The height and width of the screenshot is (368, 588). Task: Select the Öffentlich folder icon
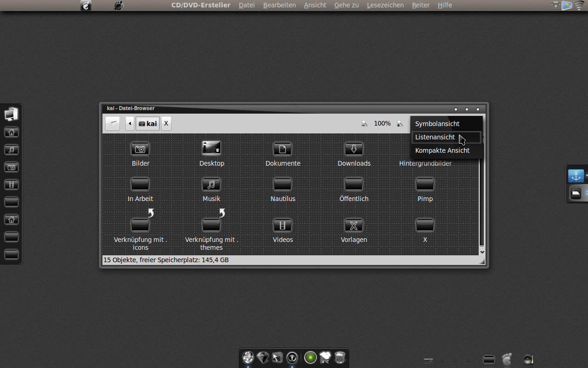click(354, 184)
